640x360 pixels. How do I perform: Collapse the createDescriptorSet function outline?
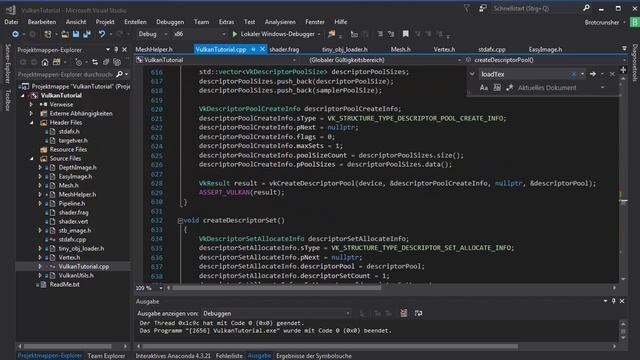(180, 221)
